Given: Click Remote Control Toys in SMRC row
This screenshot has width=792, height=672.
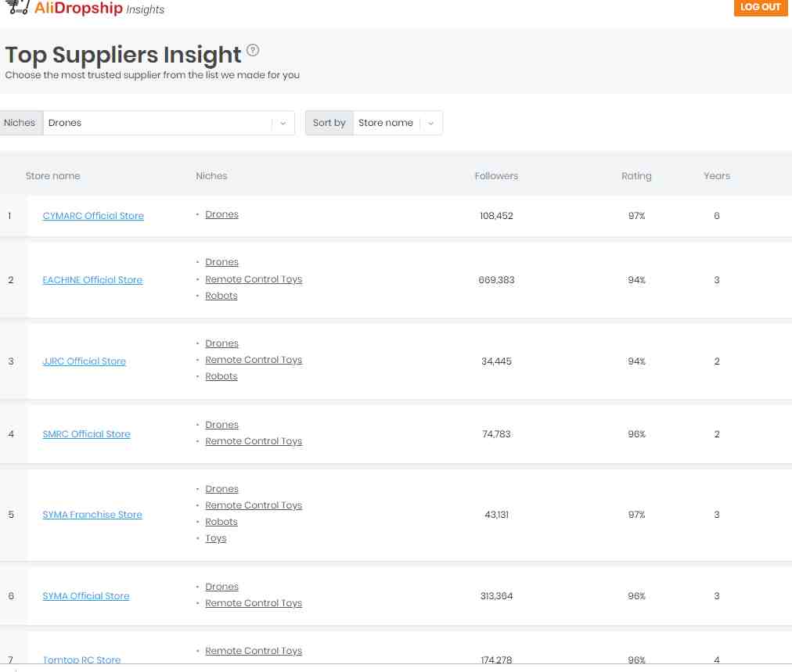Looking at the screenshot, I should (x=254, y=440).
